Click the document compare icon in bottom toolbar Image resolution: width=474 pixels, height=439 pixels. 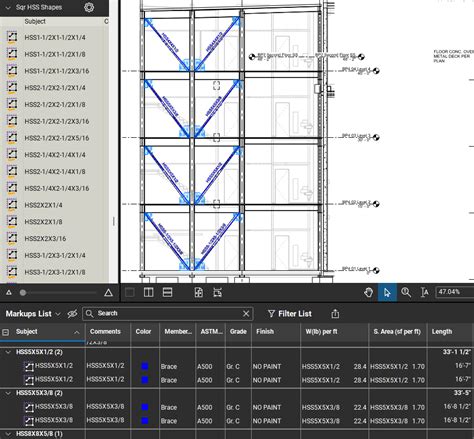click(x=199, y=292)
